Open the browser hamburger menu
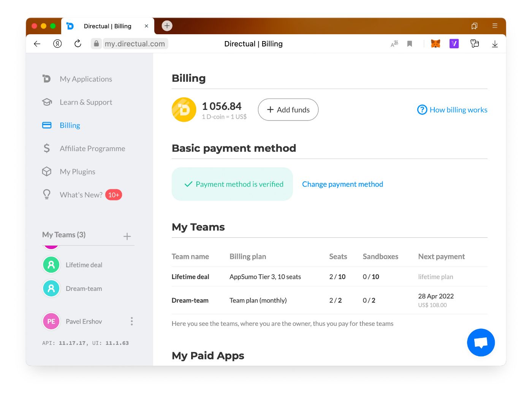 (x=495, y=26)
